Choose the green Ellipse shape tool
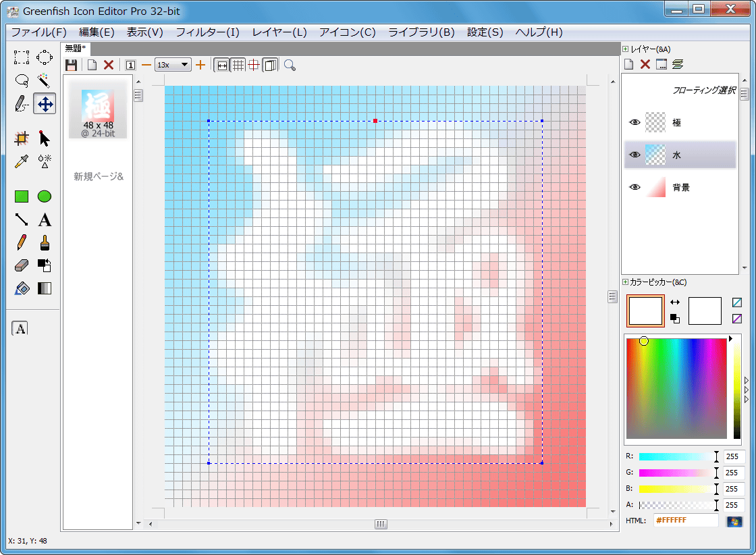 coord(45,196)
